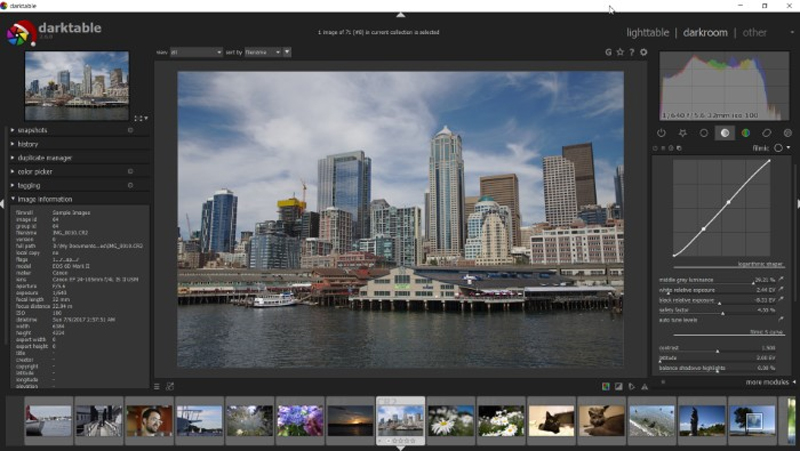Open the more modules list

coord(768,382)
